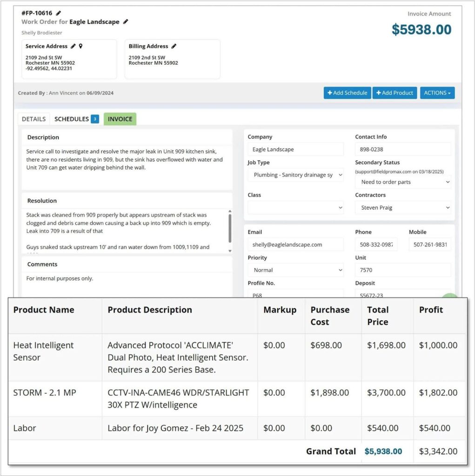Open the Secondary Status dropdown
This screenshot has height=476, width=475.
click(403, 182)
